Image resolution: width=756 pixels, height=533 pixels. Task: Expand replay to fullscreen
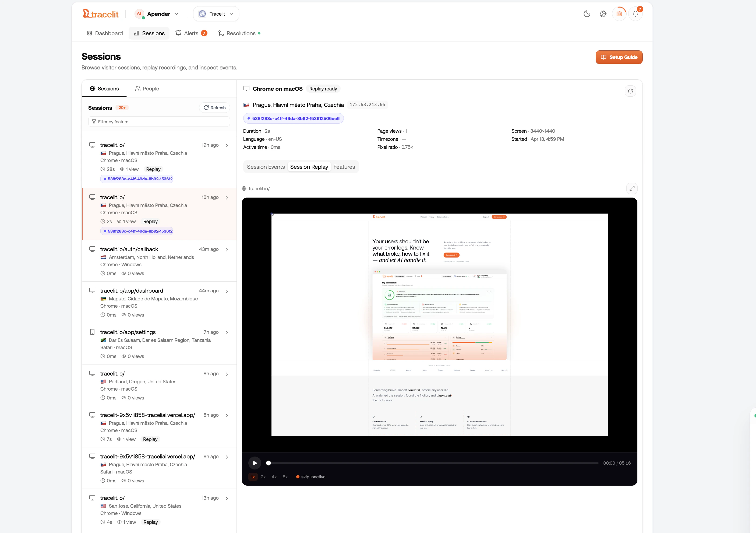click(632, 188)
